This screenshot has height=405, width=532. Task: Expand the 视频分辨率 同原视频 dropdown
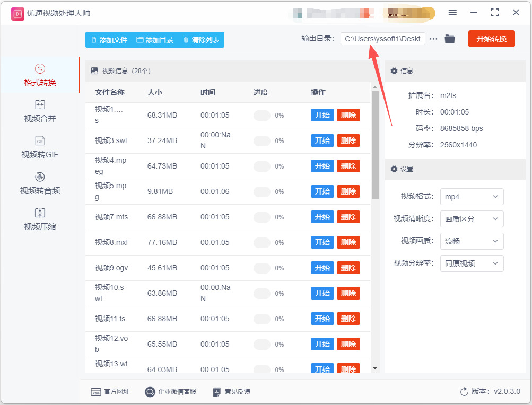472,263
